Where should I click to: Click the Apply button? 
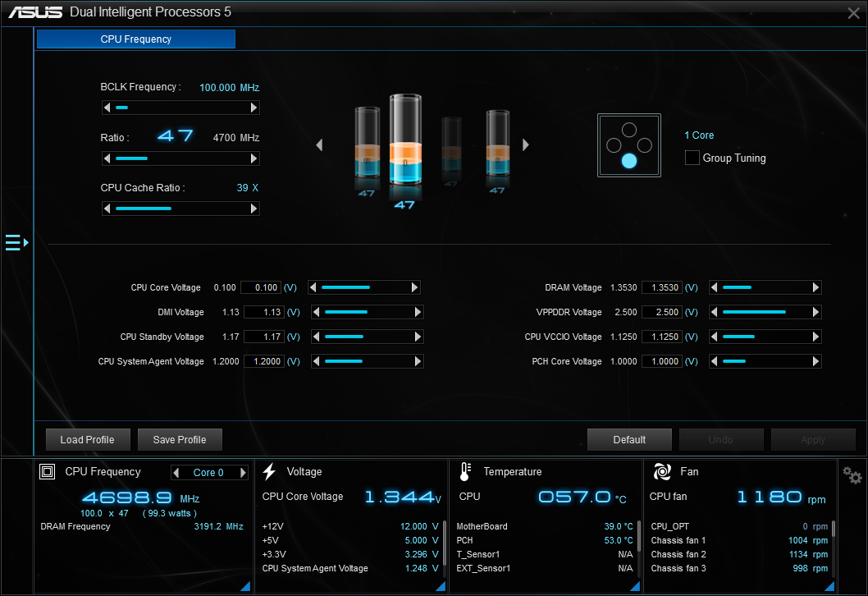(x=813, y=440)
